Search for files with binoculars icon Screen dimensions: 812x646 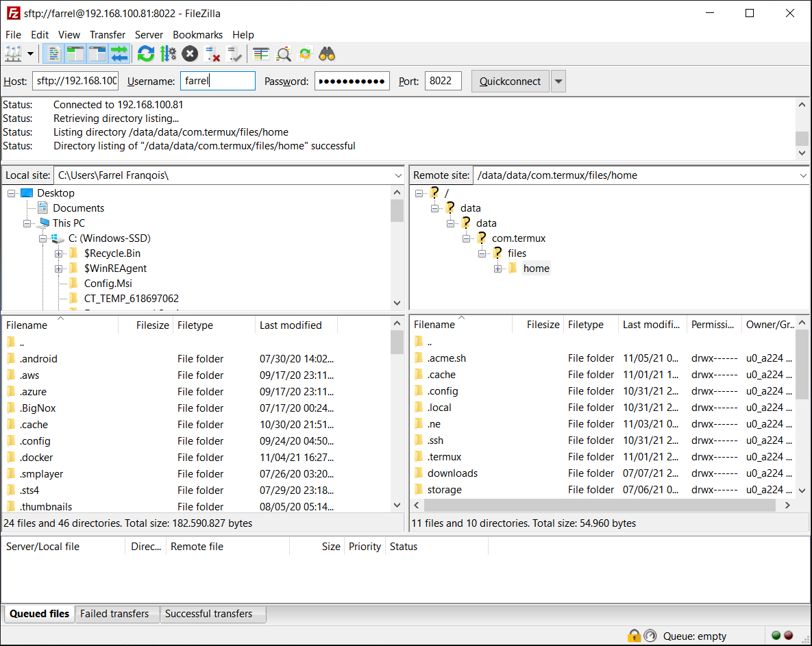327,54
